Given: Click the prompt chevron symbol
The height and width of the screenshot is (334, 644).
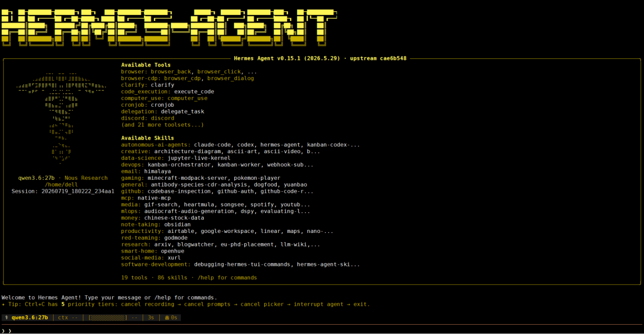Looking at the screenshot, I should 4,331.
